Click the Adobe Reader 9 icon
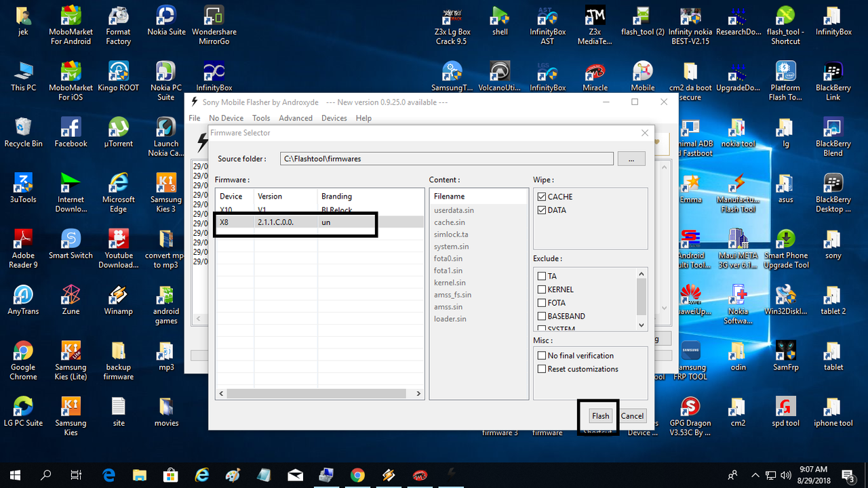Screen dimensions: 868x488 click(23, 248)
